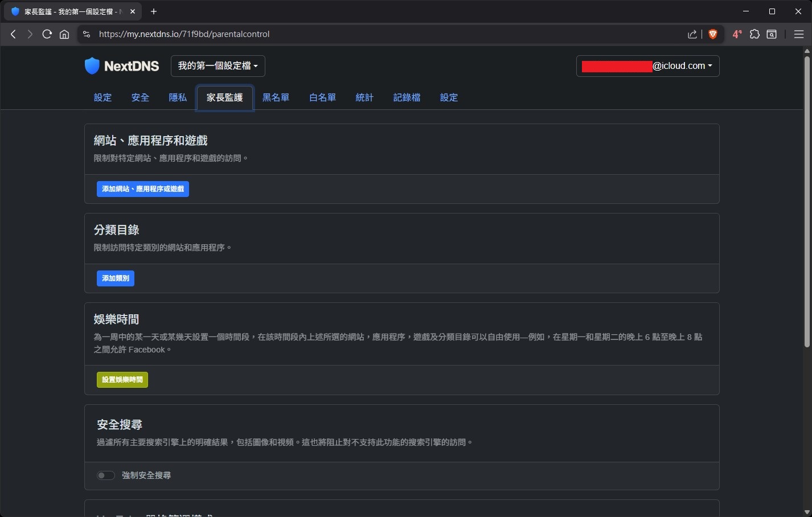Open the browser home page

point(64,34)
